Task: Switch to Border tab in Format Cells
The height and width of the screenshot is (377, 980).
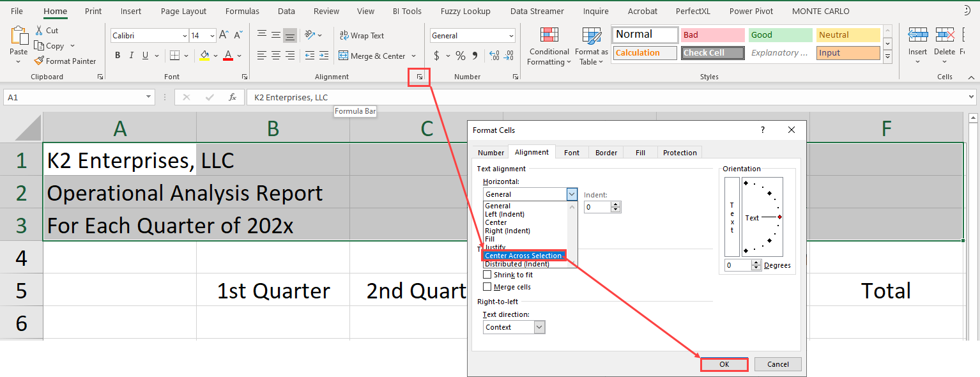Action: [x=606, y=153]
